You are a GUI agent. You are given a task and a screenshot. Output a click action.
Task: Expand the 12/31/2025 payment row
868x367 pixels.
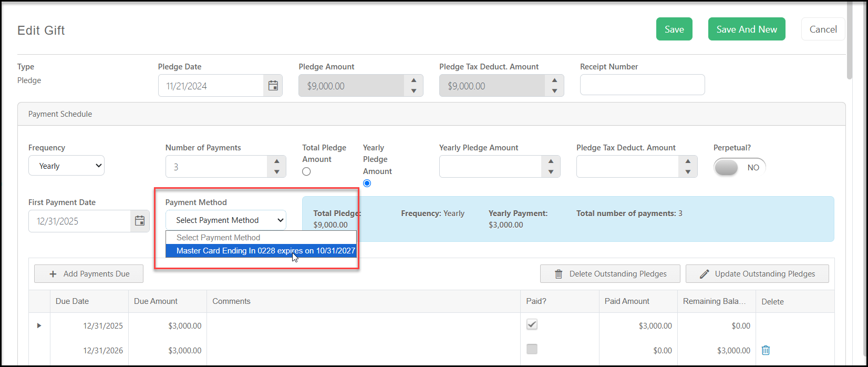(39, 325)
